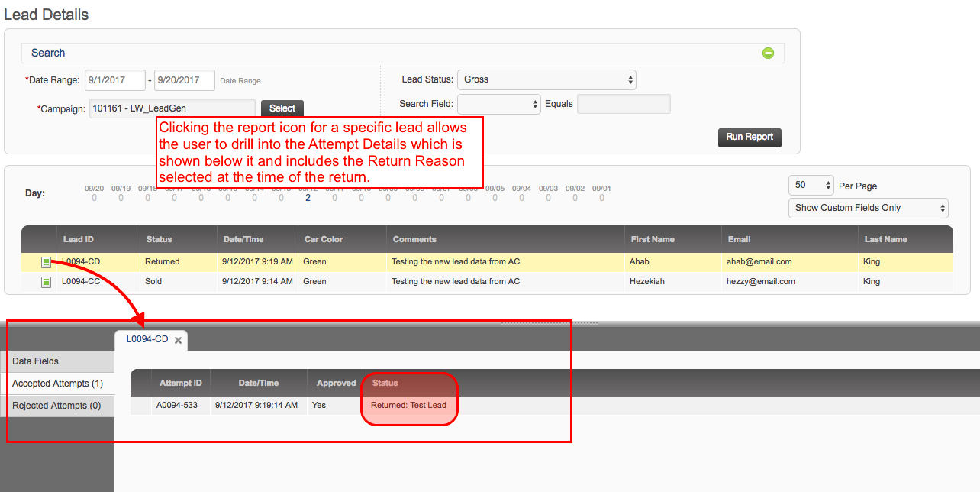Sort by the Car Color column header
The image size is (980, 492).
click(x=342, y=239)
